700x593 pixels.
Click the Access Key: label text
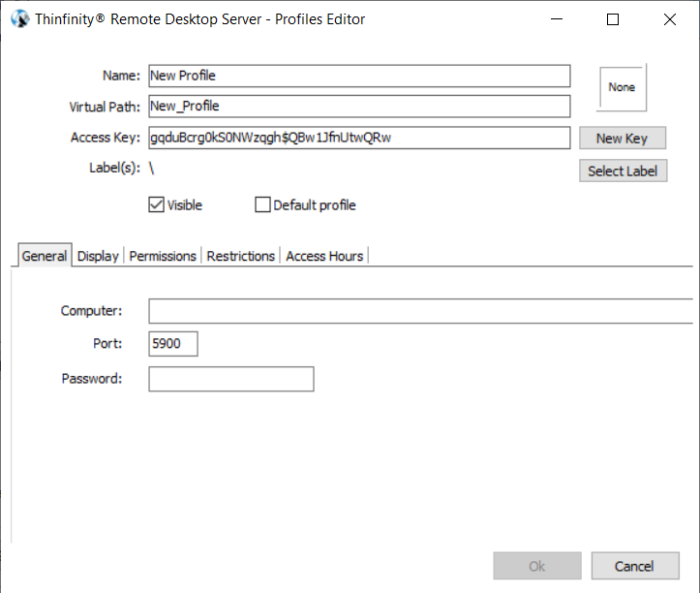coord(106,138)
